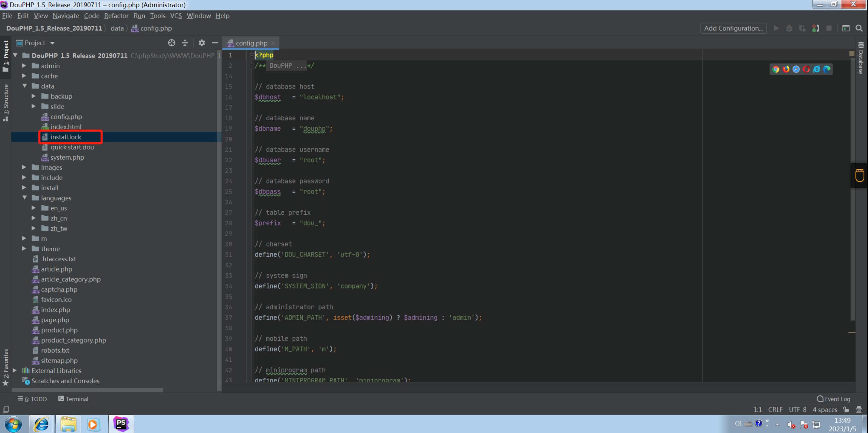Click the Debug bug icon
The height and width of the screenshot is (433, 868).
coord(790,28)
